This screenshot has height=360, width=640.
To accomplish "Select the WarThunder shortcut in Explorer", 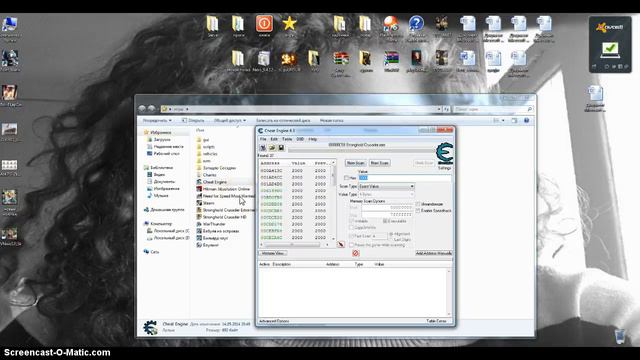I will (x=211, y=224).
